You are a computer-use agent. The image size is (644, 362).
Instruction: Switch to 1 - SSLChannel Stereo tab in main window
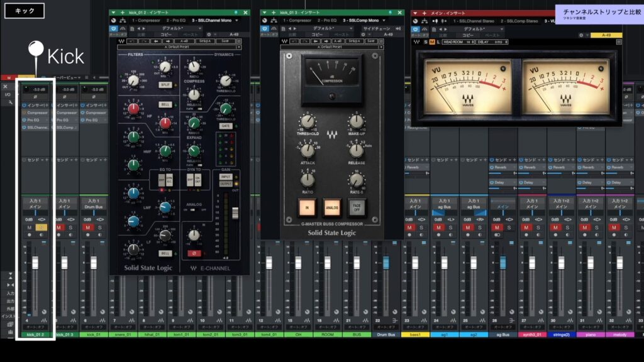click(475, 21)
